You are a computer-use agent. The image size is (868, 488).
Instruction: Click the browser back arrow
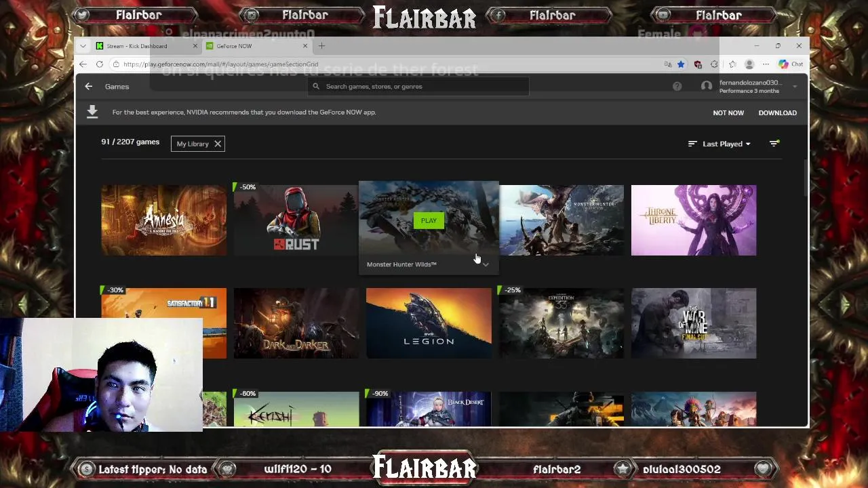(x=83, y=64)
